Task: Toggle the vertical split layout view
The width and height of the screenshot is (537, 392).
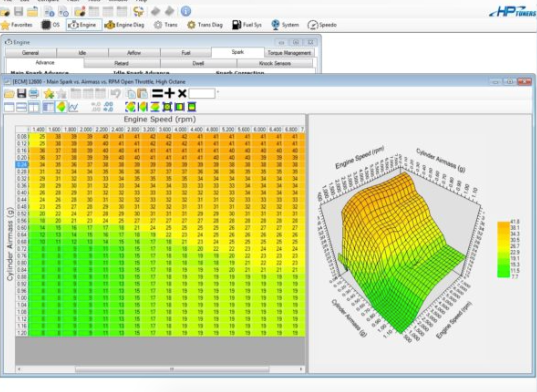Action: (x=34, y=107)
